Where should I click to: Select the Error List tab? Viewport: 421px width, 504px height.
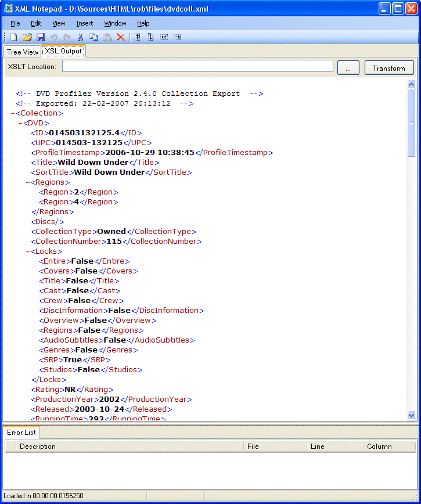[x=21, y=433]
